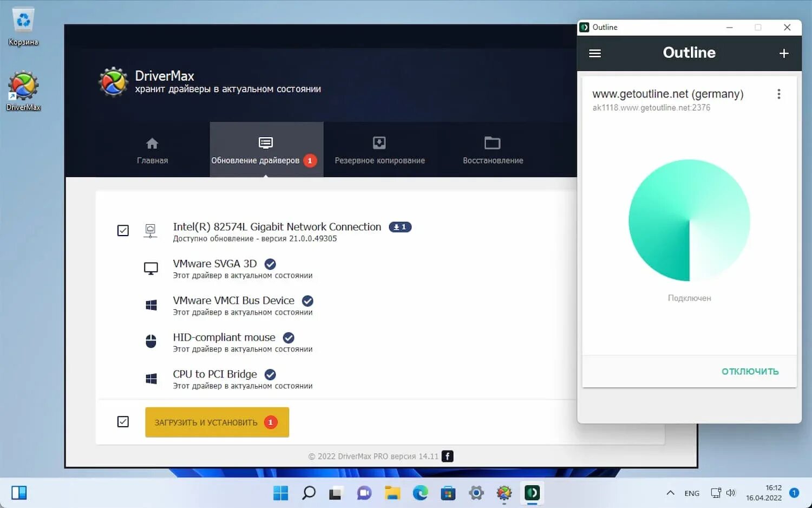This screenshot has height=508, width=812.
Task: Open taskbar Search
Action: 309,493
